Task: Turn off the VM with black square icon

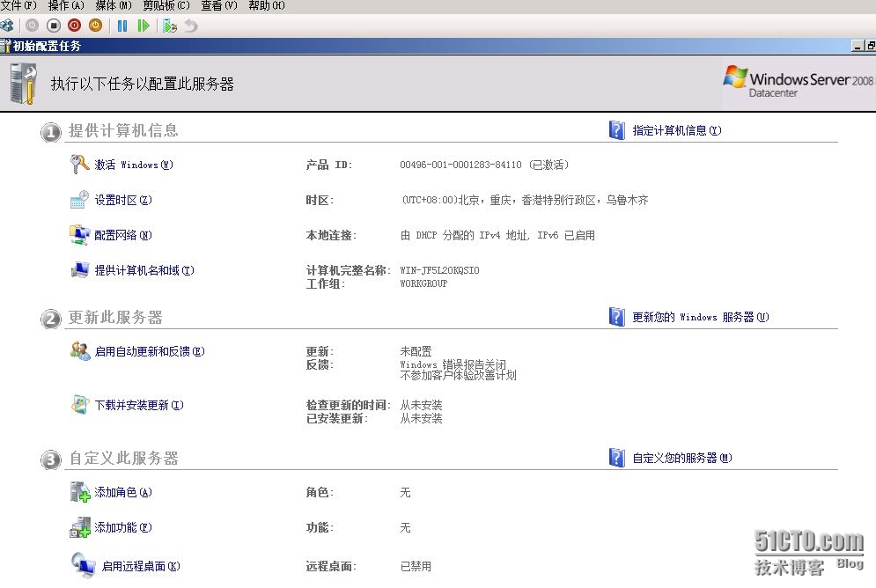Action: [54, 26]
